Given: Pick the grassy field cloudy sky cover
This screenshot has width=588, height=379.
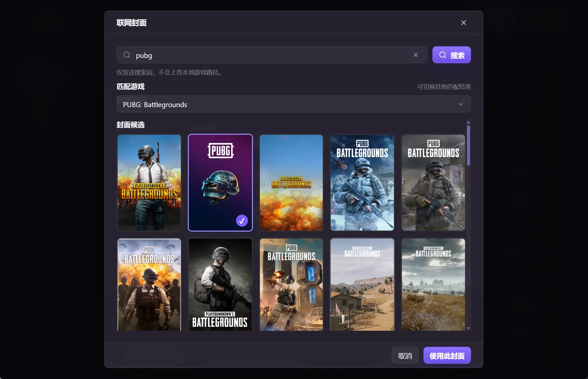Looking at the screenshot, I should click(433, 284).
